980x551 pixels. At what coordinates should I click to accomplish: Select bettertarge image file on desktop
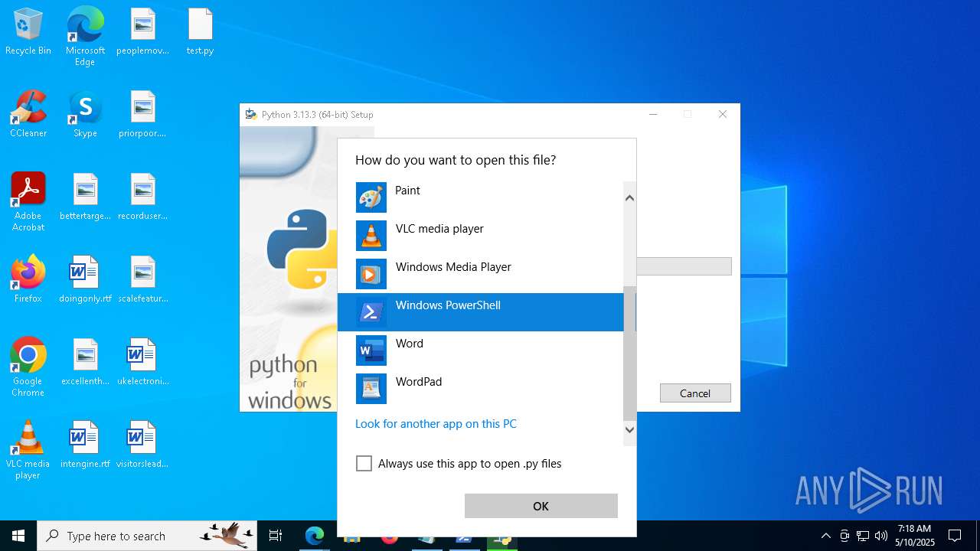click(85, 197)
